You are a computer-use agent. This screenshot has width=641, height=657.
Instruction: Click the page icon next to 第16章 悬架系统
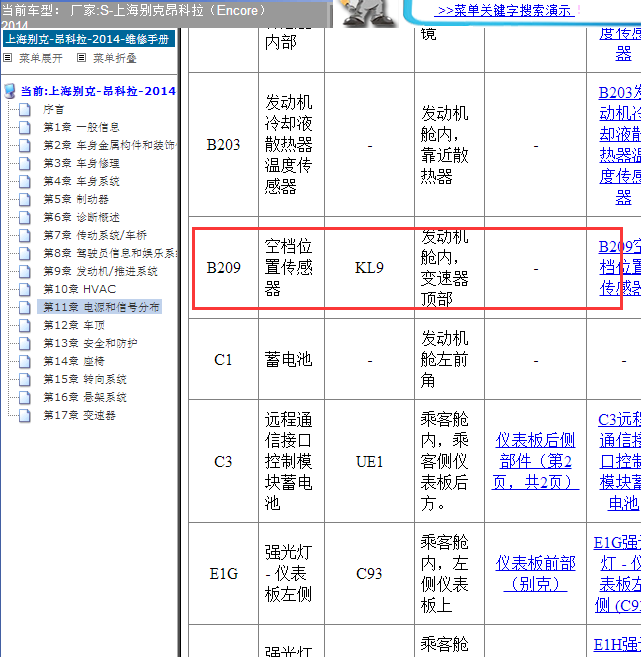(x=25, y=398)
